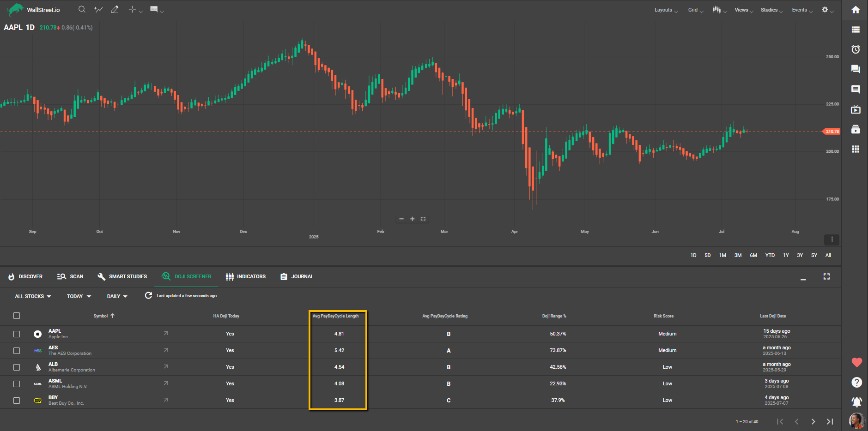Expand the Views dropdown
This screenshot has width=868, height=431.
(x=744, y=10)
